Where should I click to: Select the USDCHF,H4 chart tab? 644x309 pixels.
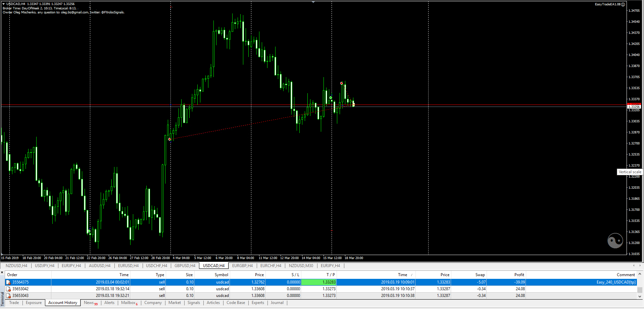click(156, 266)
